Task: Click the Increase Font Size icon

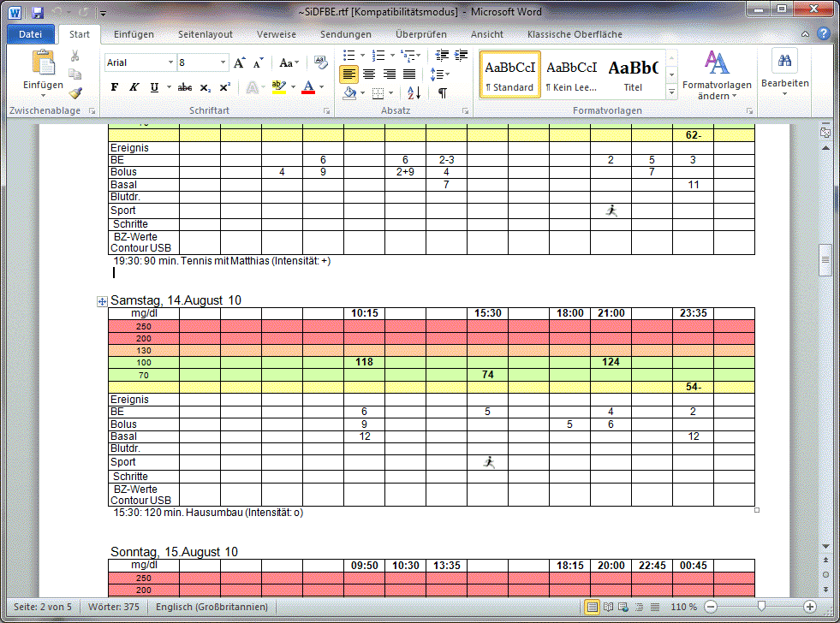Action: click(240, 62)
